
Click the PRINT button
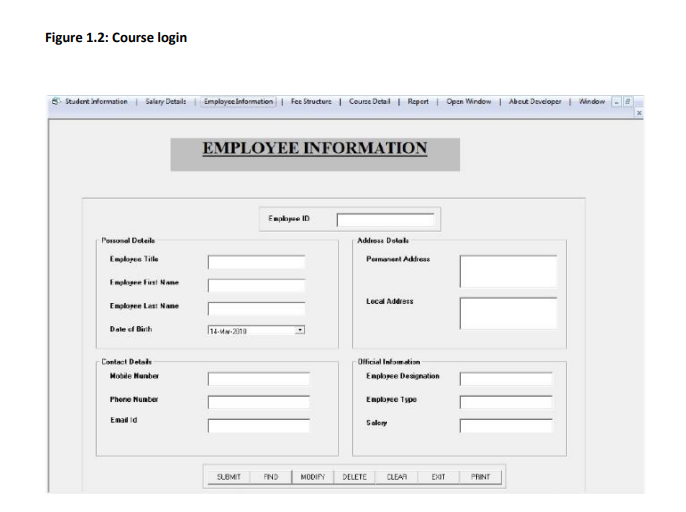pyautogui.click(x=480, y=477)
